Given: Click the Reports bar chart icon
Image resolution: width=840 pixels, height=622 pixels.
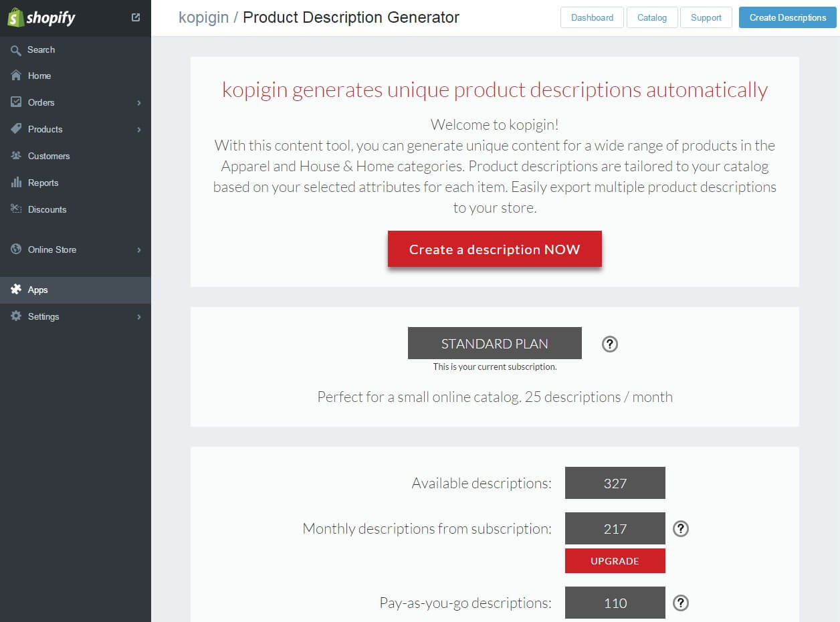Looking at the screenshot, I should tap(16, 183).
